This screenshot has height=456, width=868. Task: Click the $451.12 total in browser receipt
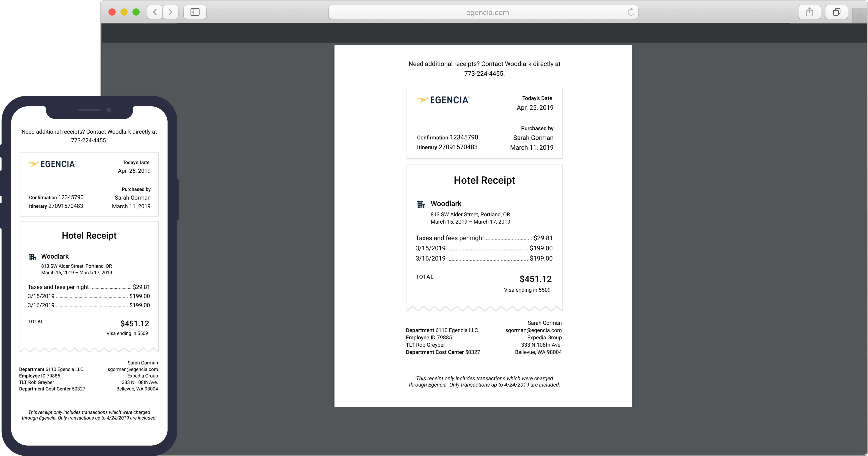pyautogui.click(x=535, y=279)
